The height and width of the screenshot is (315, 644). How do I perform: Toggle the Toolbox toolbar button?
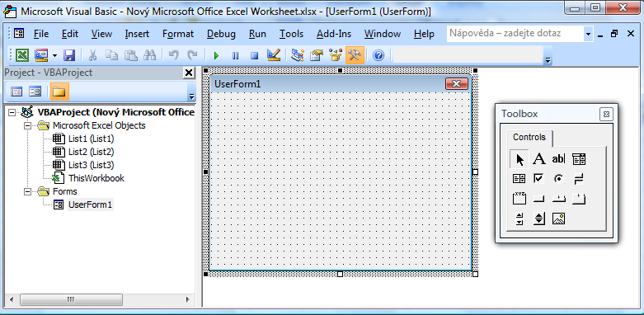[355, 55]
